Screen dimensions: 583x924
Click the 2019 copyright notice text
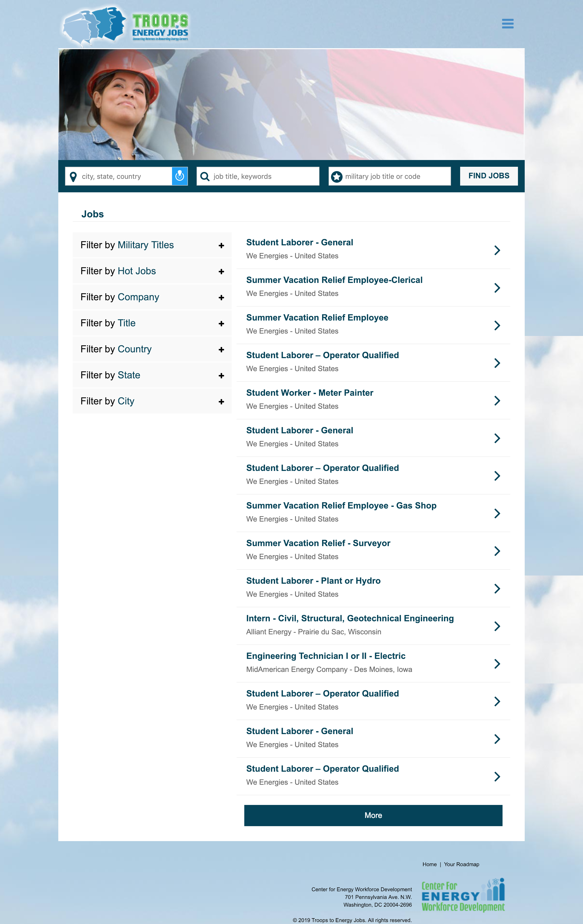pyautogui.click(x=352, y=920)
